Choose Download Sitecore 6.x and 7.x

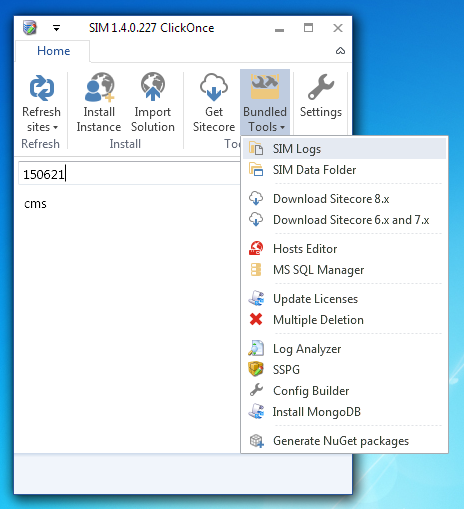tap(345, 220)
